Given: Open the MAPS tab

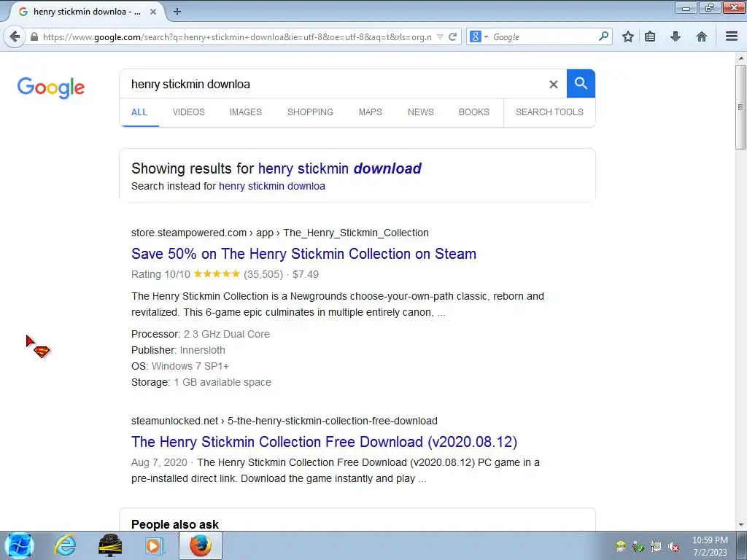Looking at the screenshot, I should [370, 112].
